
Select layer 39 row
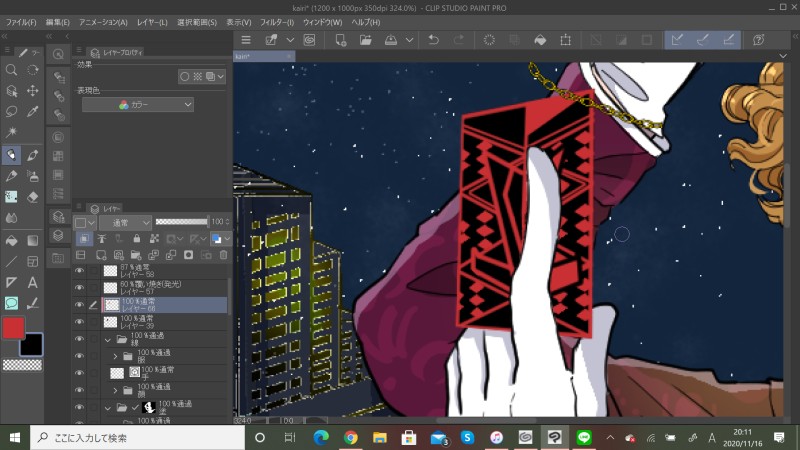[163, 322]
